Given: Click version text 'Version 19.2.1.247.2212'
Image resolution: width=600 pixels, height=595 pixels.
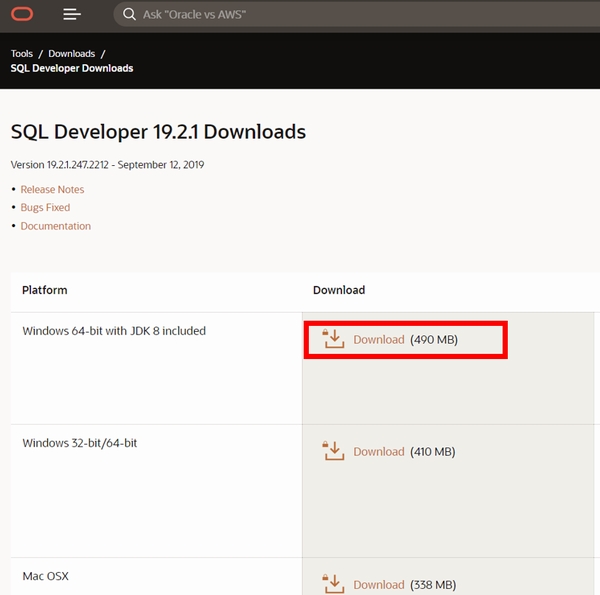Looking at the screenshot, I should pos(60,165).
